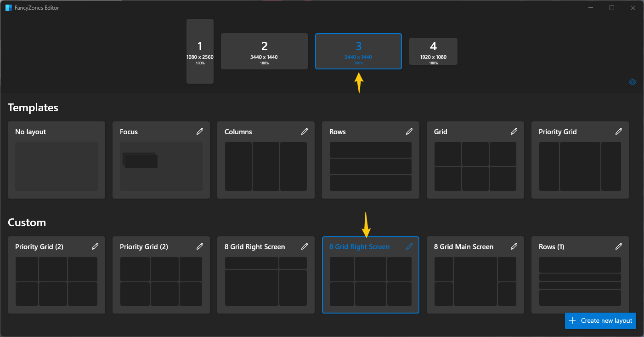Edit the Grid template layout

coord(514,131)
